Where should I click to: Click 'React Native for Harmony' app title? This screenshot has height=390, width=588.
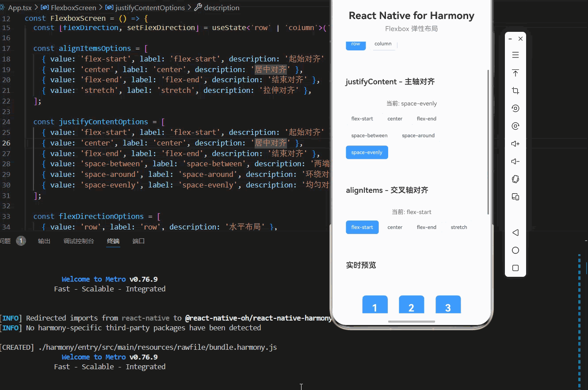coord(412,15)
